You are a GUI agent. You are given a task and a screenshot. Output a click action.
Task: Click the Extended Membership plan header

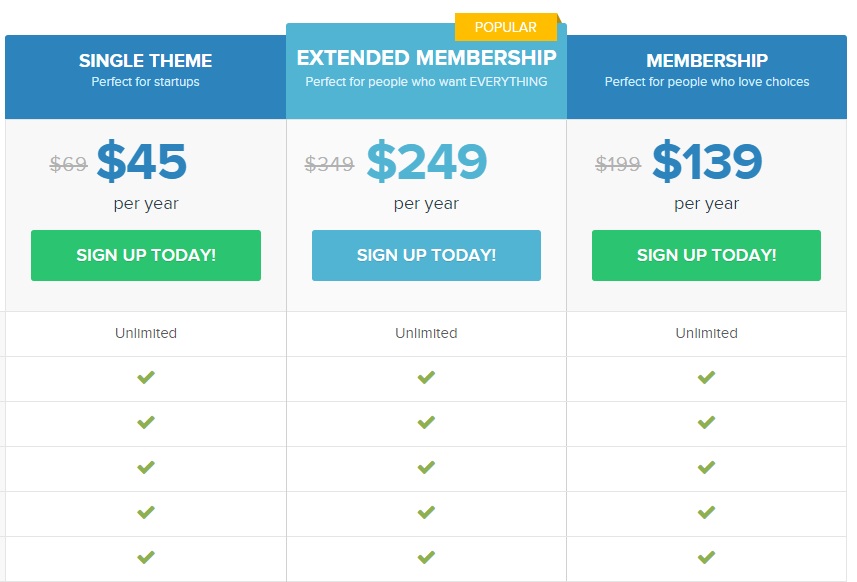[x=426, y=57]
